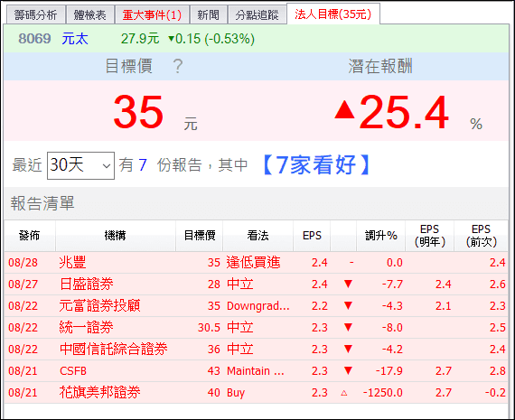Click the green down triangle beside 0.15
Image resolution: width=515 pixels, height=420 pixels.
(x=171, y=39)
